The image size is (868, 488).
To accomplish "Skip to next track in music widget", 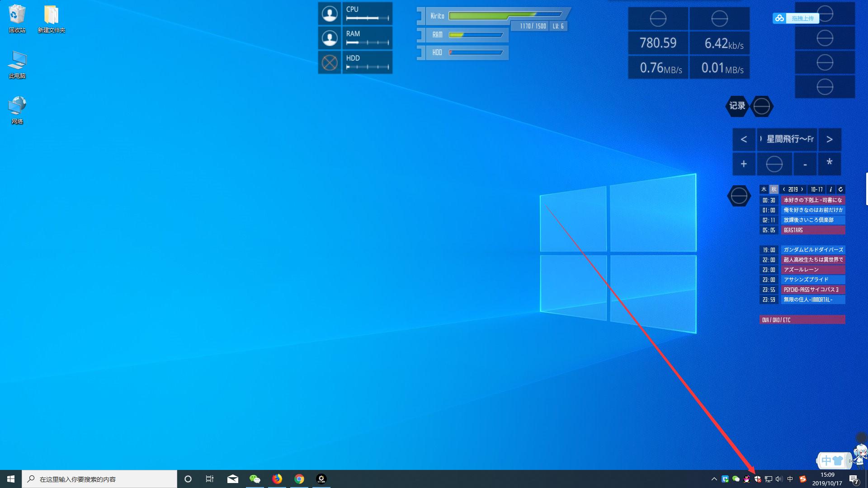I will [829, 139].
